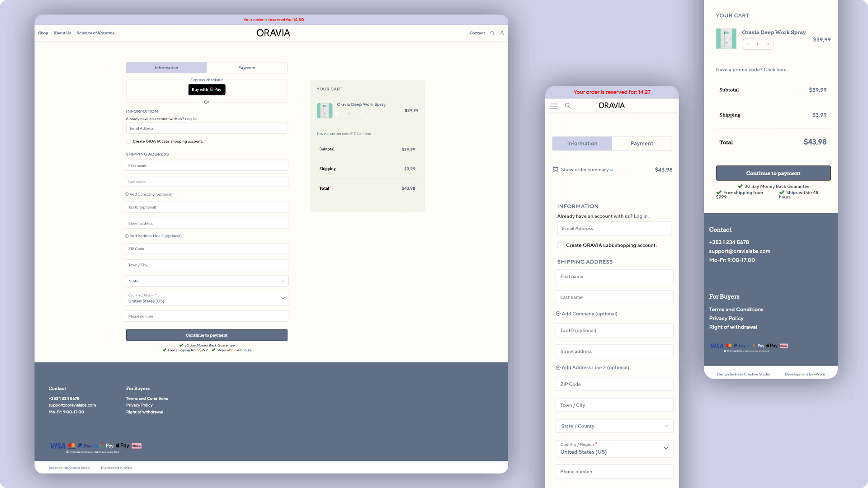Click Design by Halo Creative Studio on desktop
Image resolution: width=868 pixels, height=488 pixels.
tap(69, 468)
